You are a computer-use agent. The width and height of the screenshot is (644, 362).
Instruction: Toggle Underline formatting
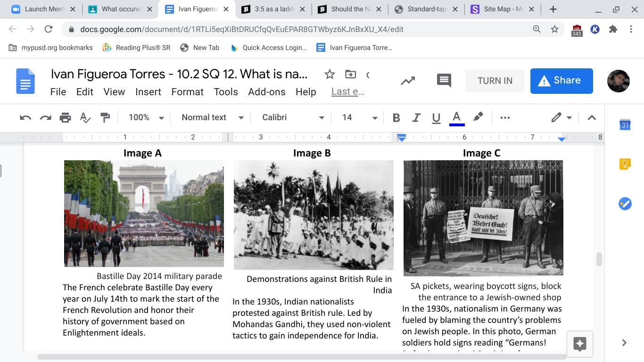(436, 117)
